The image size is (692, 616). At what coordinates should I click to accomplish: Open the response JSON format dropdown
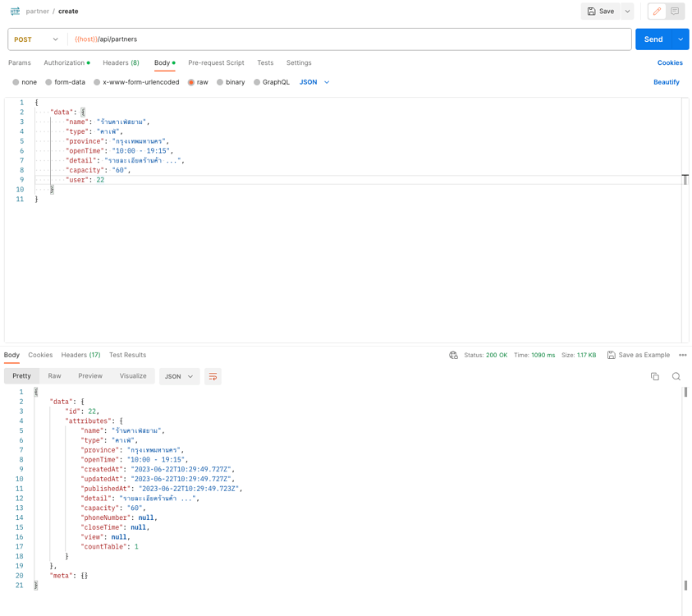pos(179,377)
